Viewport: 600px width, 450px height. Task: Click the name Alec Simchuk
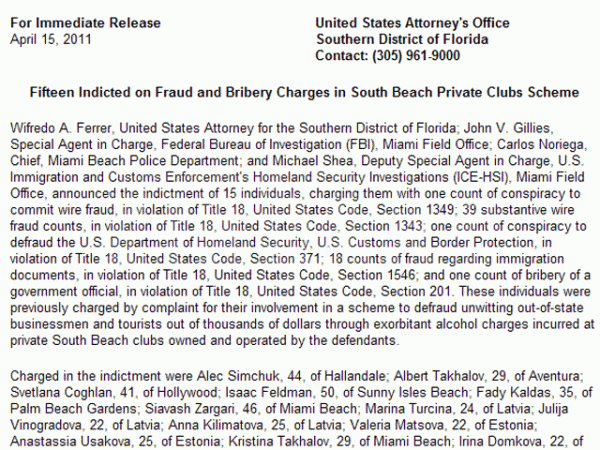[238, 376]
